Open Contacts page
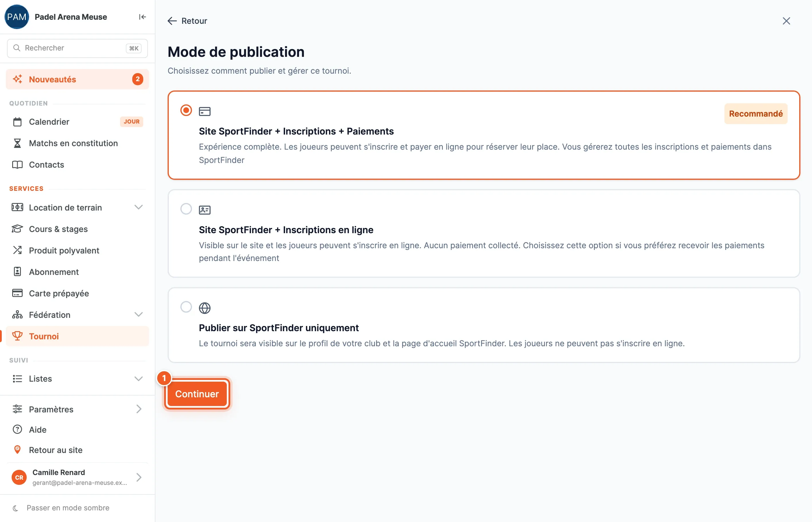The width and height of the screenshot is (812, 522). click(x=77, y=165)
